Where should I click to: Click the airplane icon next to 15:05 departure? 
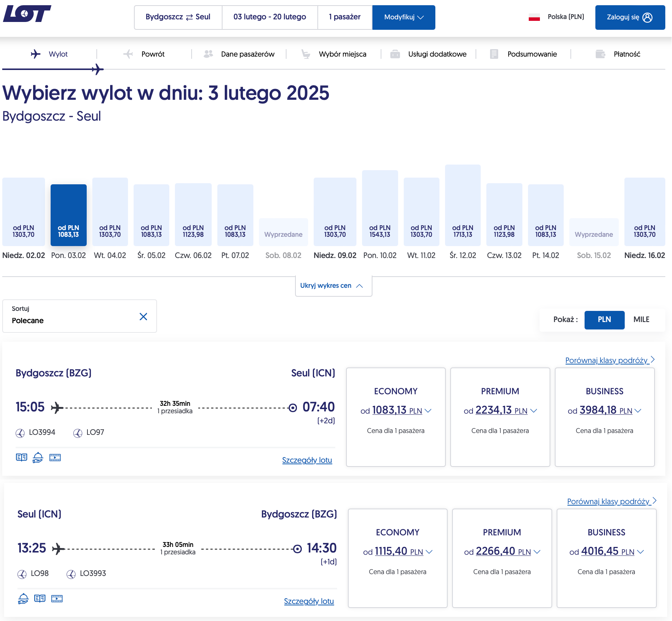click(57, 407)
